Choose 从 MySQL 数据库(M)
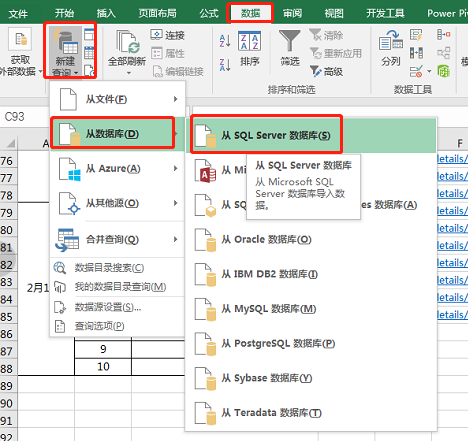This screenshot has height=441, width=468. (311, 309)
